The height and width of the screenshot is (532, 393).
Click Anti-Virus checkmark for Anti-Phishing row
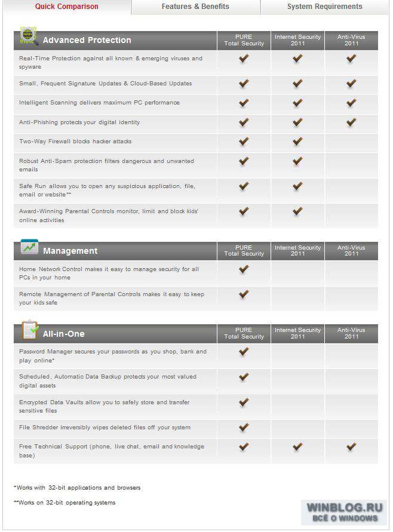pyautogui.click(x=351, y=122)
